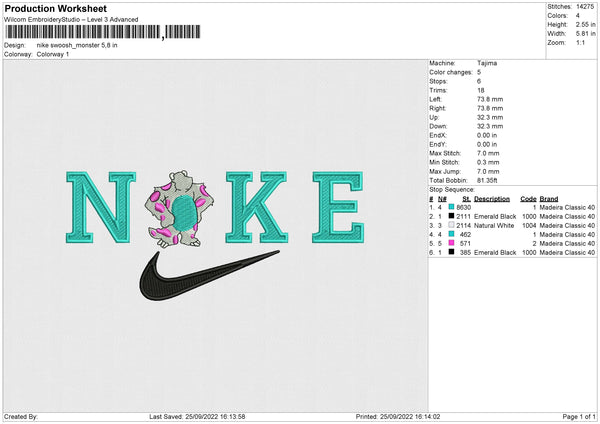The height and width of the screenshot is (424, 600).
Task: Click the Colorway 1 value
Action: [x=53, y=54]
